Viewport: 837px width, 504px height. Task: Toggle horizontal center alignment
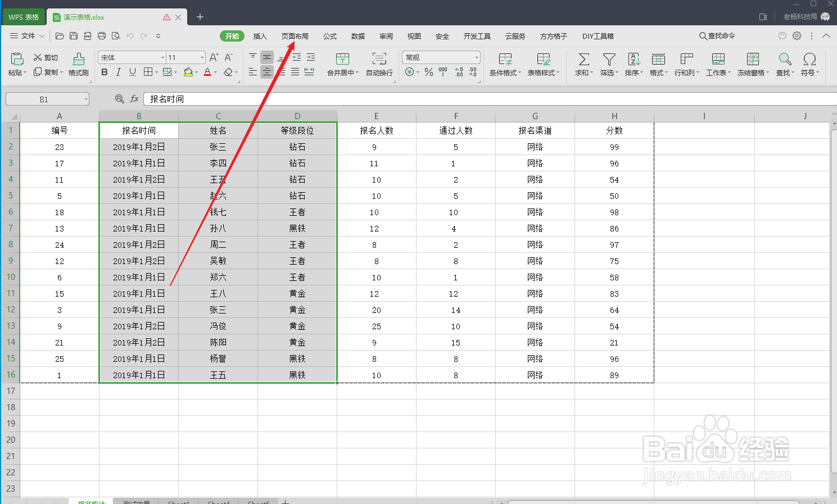point(267,72)
